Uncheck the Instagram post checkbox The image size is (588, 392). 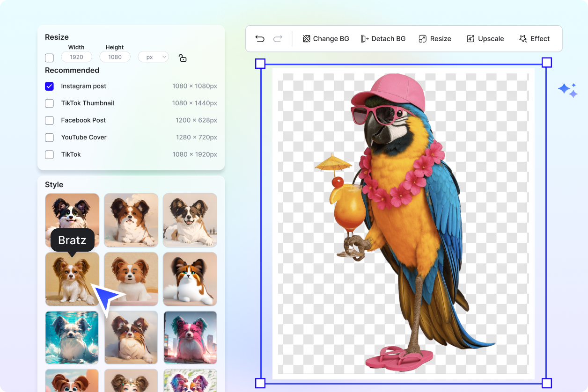(x=49, y=86)
